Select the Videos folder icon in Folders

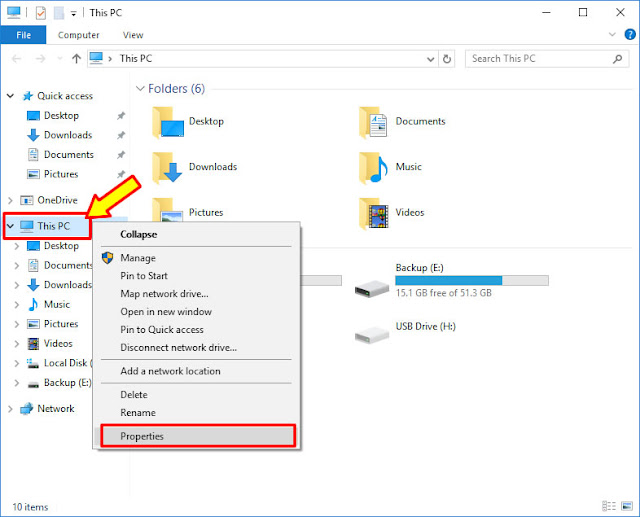click(x=373, y=213)
